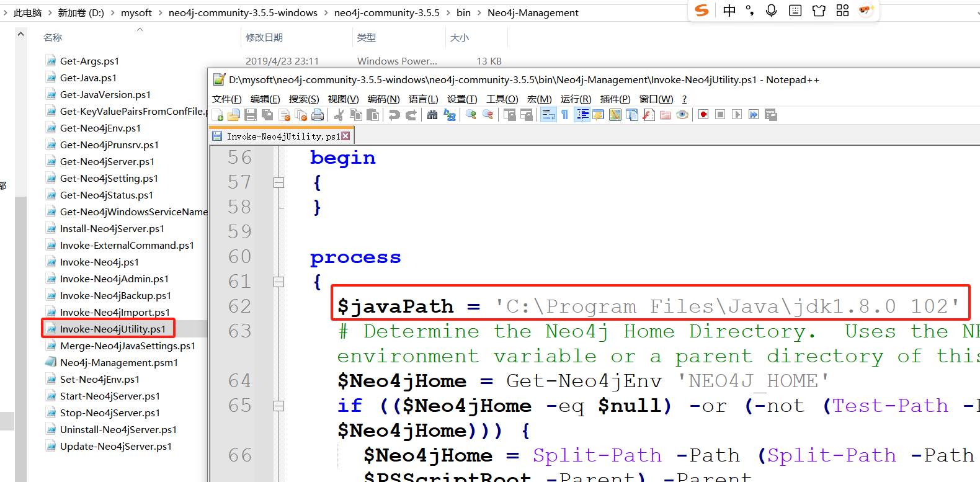
Task: Open the Folder as Workspace icon
Action: (x=666, y=115)
